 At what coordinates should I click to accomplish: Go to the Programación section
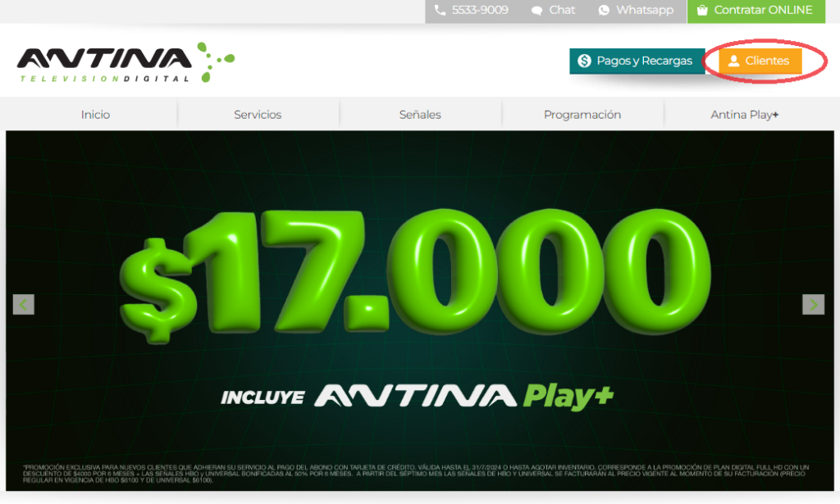click(582, 115)
